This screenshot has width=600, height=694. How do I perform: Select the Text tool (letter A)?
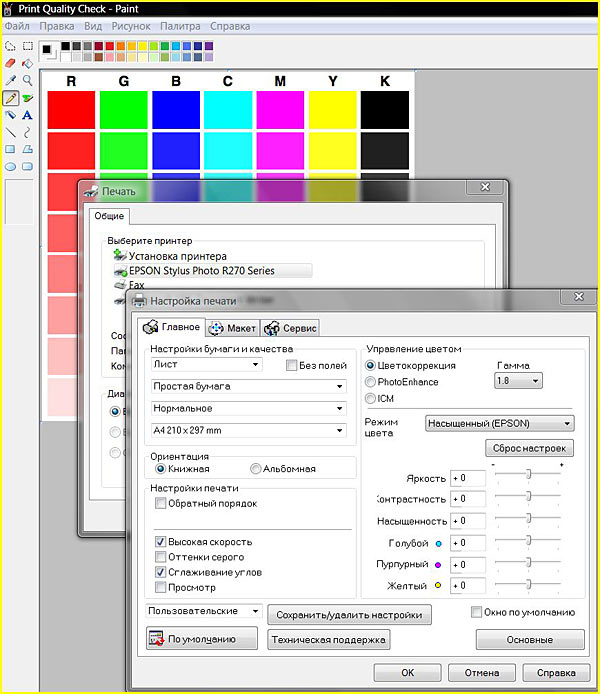tap(28, 115)
